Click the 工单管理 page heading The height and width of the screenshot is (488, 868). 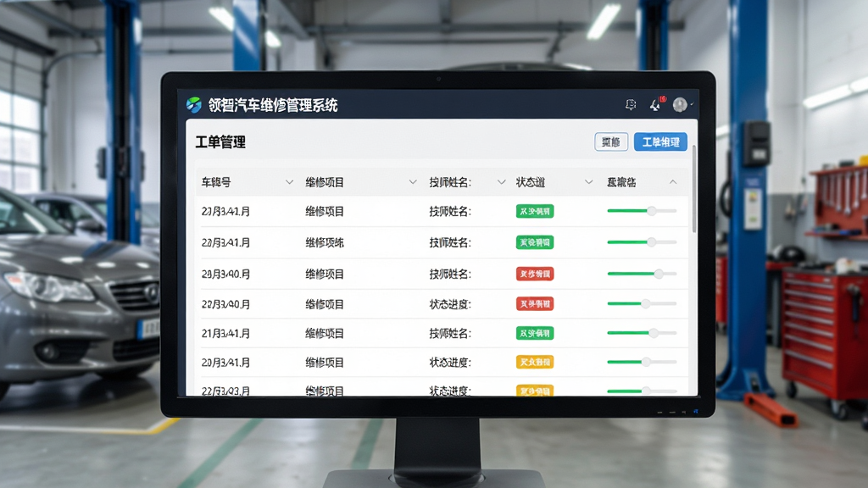(x=220, y=142)
